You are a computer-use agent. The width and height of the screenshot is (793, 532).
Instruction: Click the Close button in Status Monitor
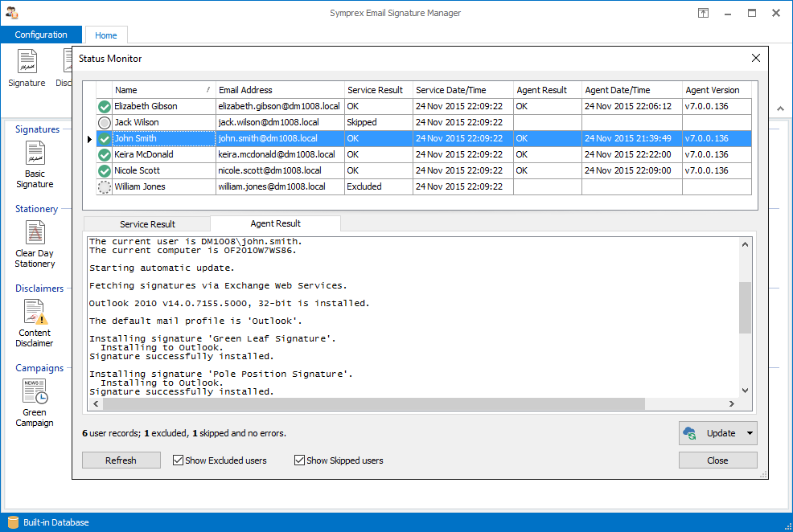(x=717, y=460)
